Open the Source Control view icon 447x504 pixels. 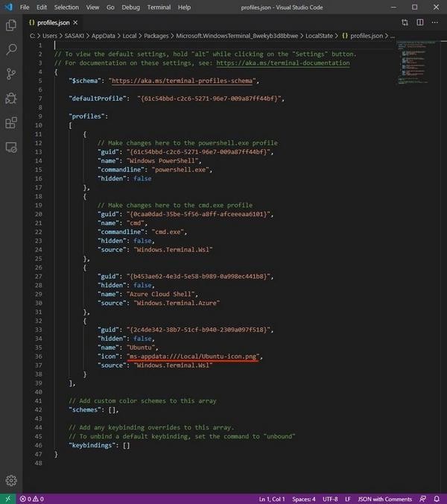11,74
